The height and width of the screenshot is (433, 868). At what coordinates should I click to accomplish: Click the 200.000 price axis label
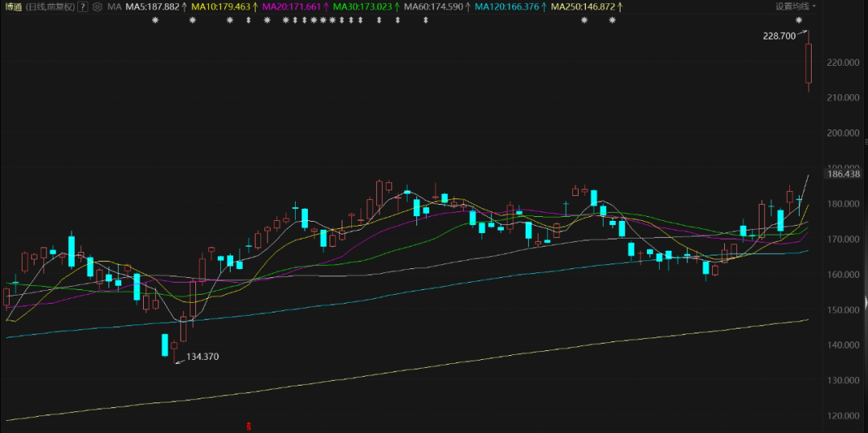(x=844, y=133)
